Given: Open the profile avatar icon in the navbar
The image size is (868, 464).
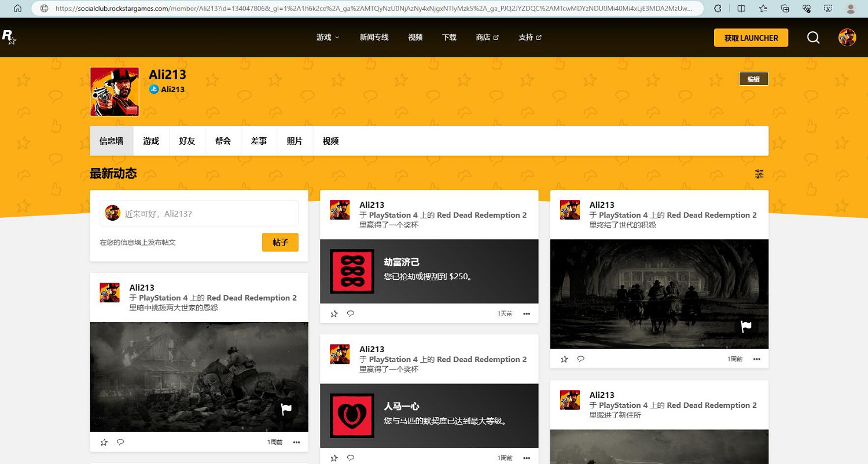Looking at the screenshot, I should click(847, 37).
